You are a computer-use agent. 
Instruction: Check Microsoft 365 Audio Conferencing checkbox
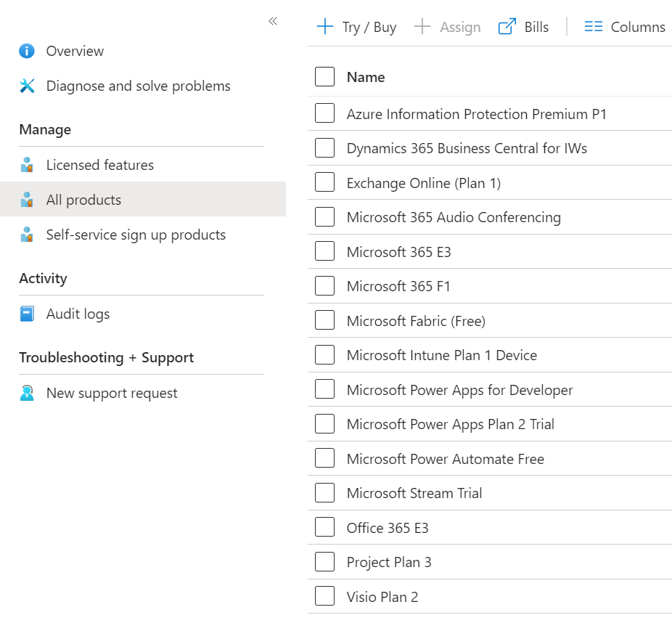(325, 216)
